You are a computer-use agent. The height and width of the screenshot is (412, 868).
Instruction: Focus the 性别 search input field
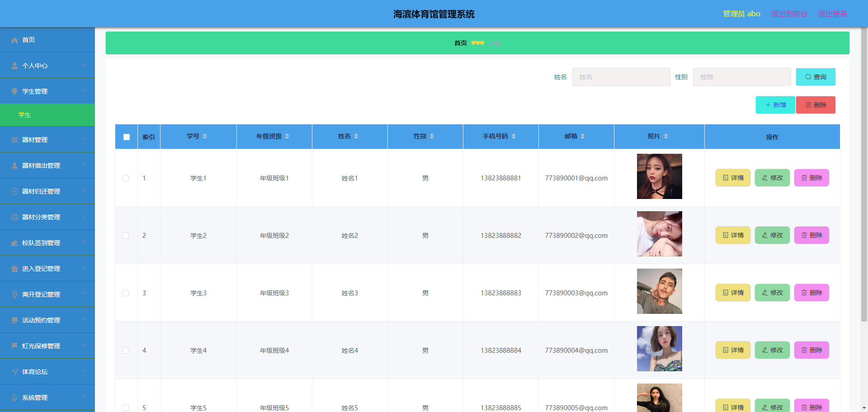742,77
